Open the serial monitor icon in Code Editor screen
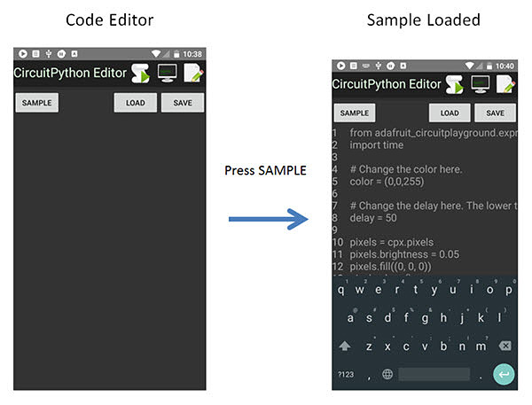Image resolution: width=532 pixels, height=405 pixels. (x=167, y=73)
